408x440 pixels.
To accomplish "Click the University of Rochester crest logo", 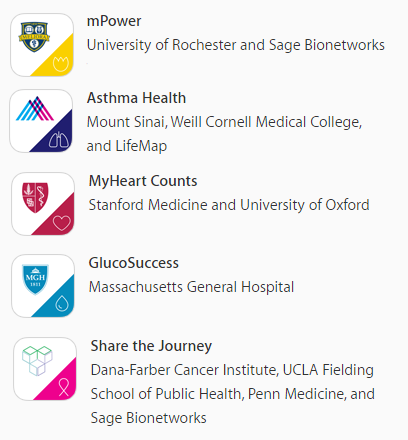I will [34, 37].
